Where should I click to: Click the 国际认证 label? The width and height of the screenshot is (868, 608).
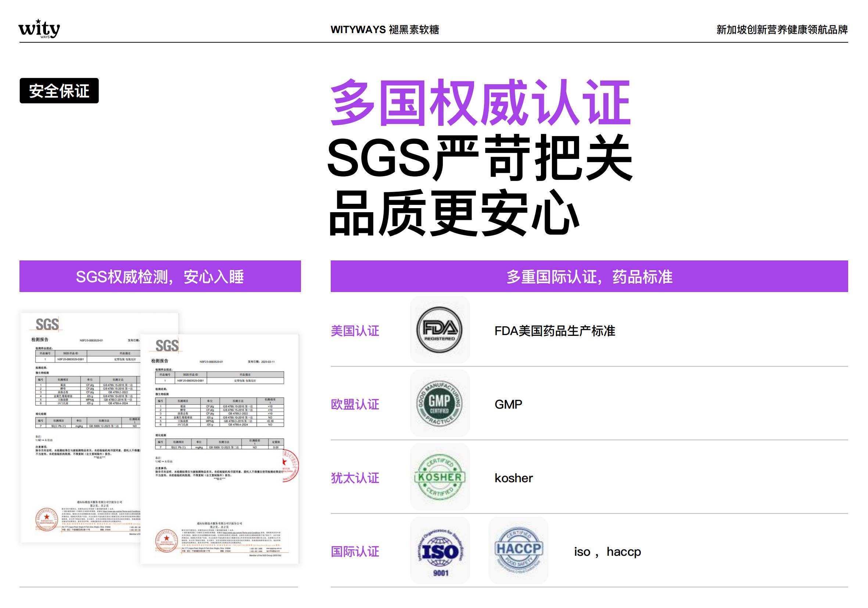[355, 552]
